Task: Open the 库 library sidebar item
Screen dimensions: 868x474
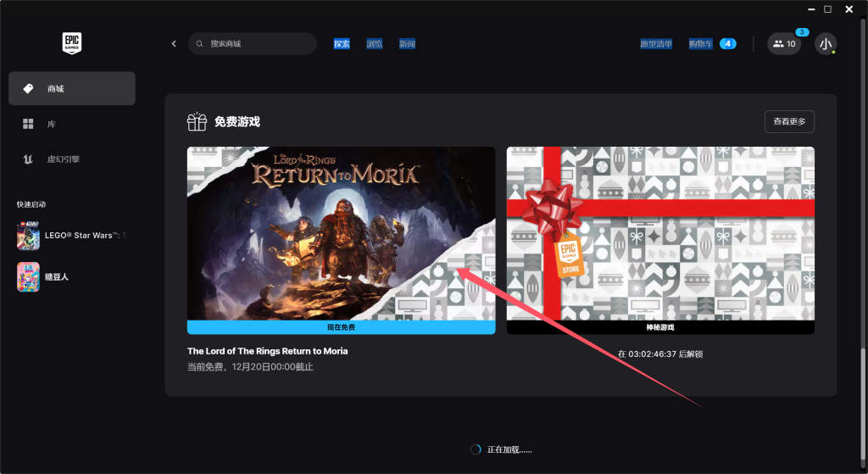Action: 72,124
